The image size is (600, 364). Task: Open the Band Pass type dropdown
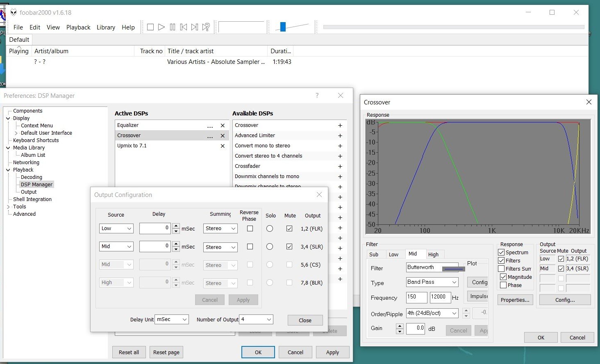pyautogui.click(x=432, y=282)
